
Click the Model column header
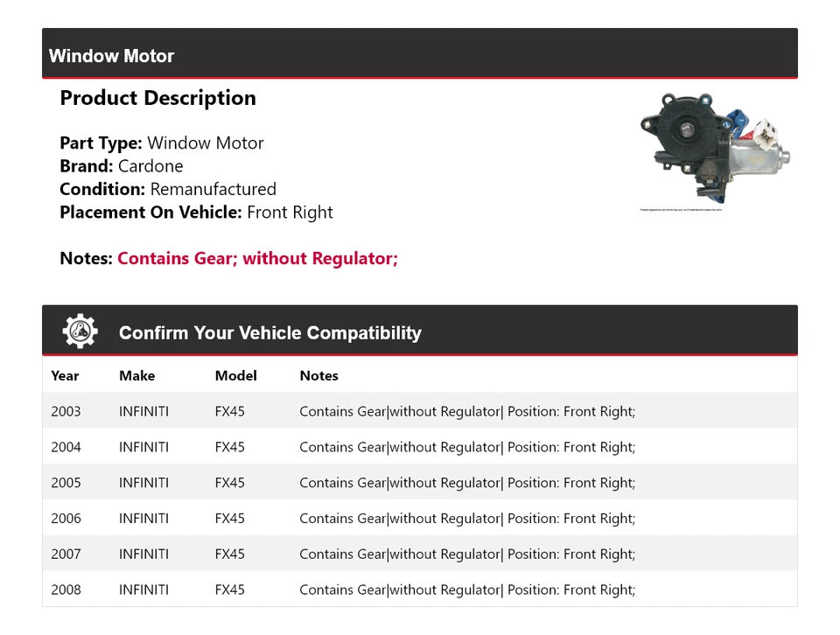235,375
